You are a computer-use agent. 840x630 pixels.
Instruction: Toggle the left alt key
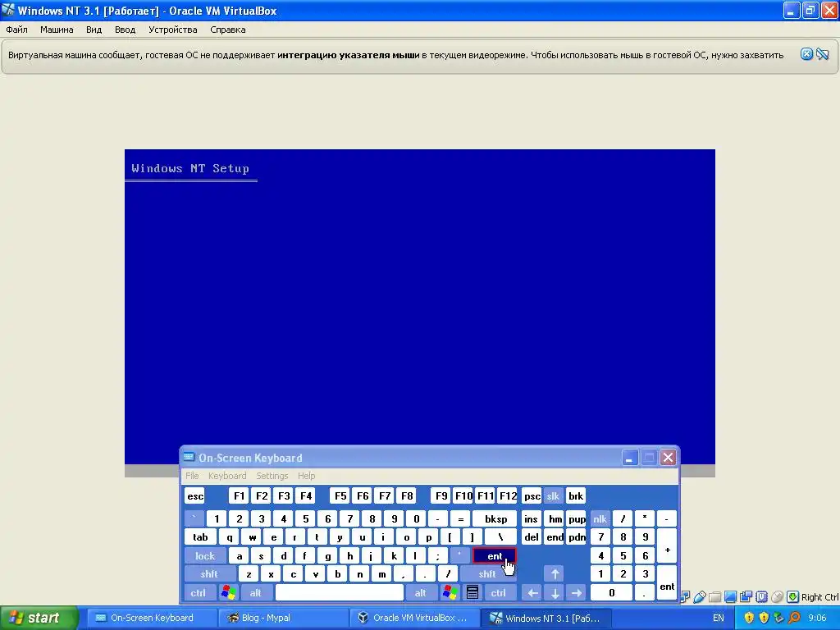(256, 592)
